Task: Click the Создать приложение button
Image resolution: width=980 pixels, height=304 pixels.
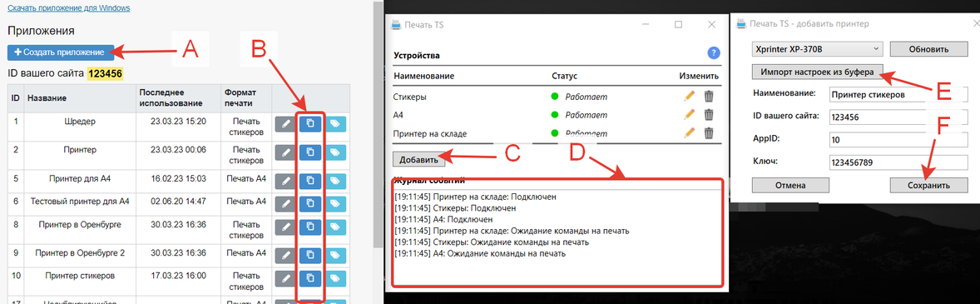Action: tap(61, 52)
